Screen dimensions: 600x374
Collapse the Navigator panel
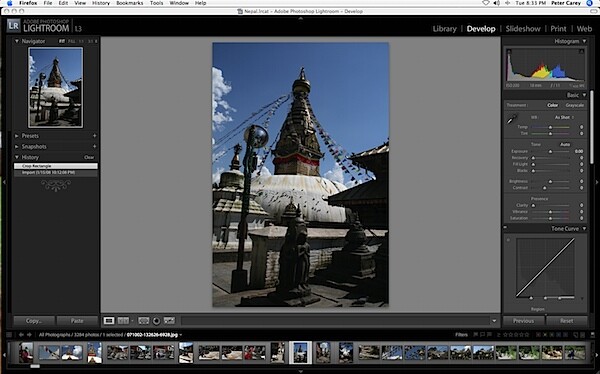coord(16,41)
